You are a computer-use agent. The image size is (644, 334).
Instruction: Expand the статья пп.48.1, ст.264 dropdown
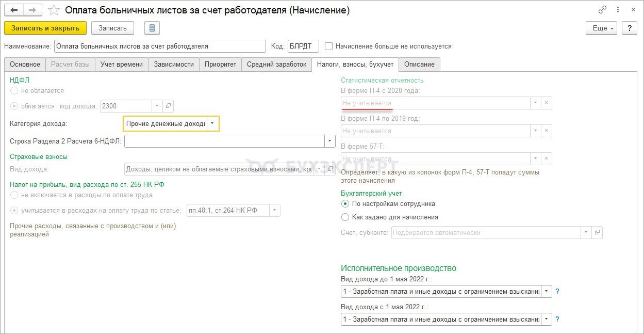click(x=275, y=211)
